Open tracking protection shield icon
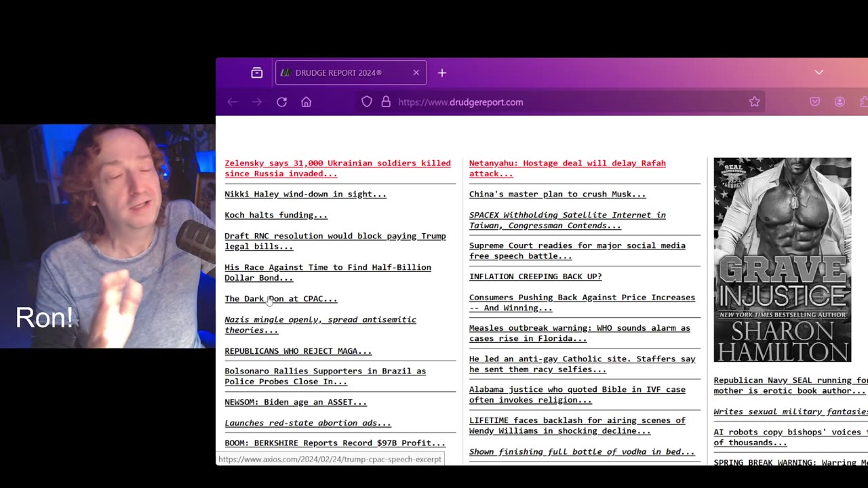The width and height of the screenshot is (868, 488). coord(366,102)
